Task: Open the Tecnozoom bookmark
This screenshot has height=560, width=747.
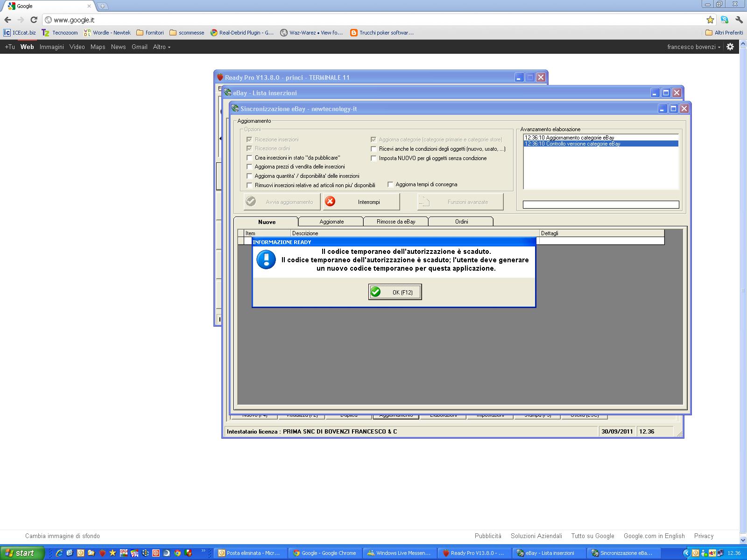Action: (60, 33)
